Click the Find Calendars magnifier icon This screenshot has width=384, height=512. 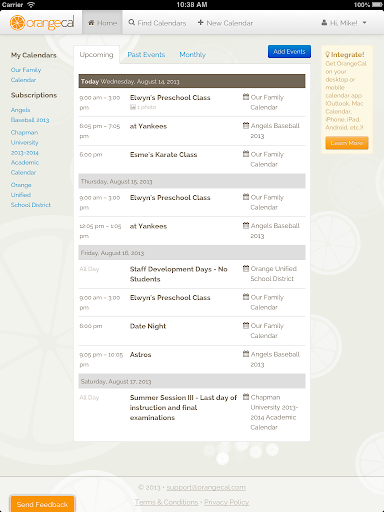(x=132, y=22)
